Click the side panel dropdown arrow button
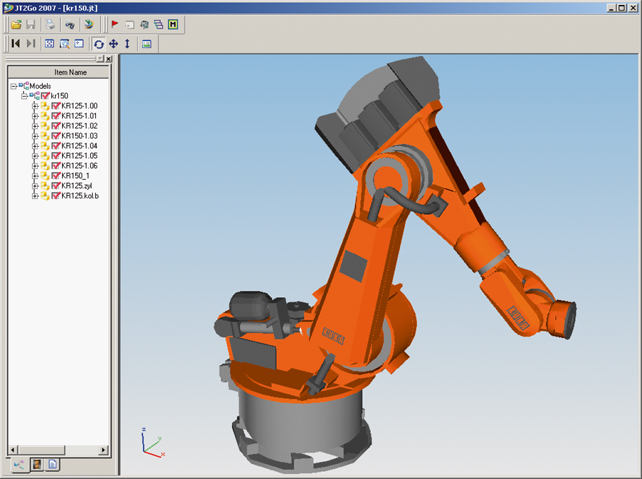This screenshot has height=479, width=642. pos(100,59)
